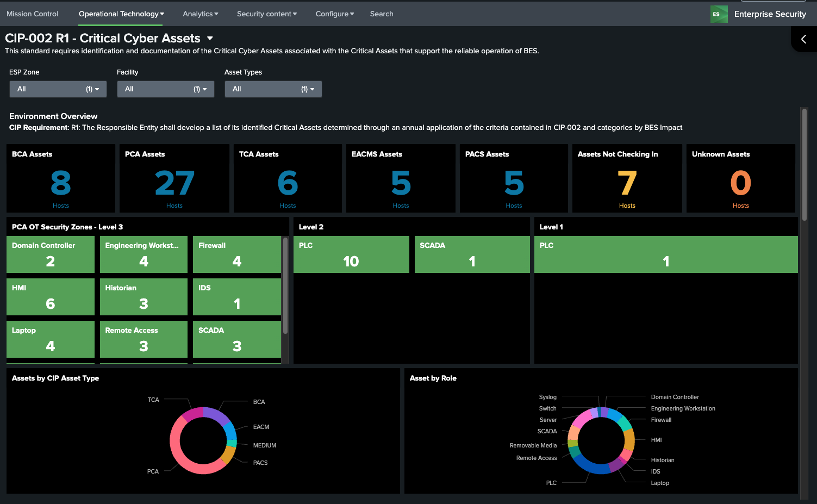
Task: Collapse the side panel with chevron arrow
Action: click(803, 39)
